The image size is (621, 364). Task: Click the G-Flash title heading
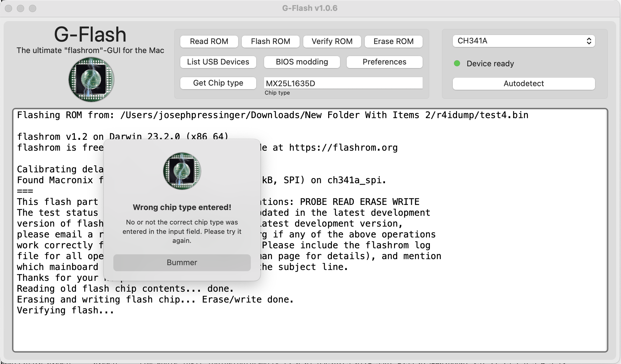pyautogui.click(x=90, y=34)
